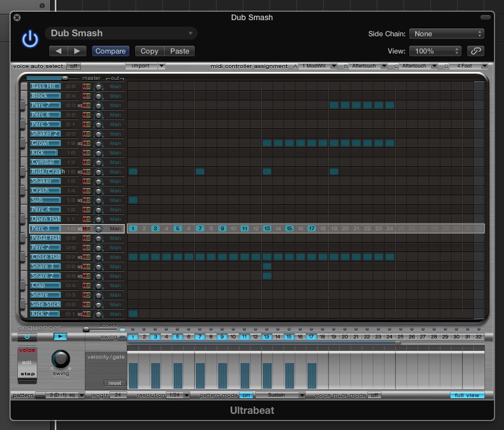This screenshot has height=430, width=504.
Task: Open the Sustain playback mode dropdown
Action: (x=280, y=395)
